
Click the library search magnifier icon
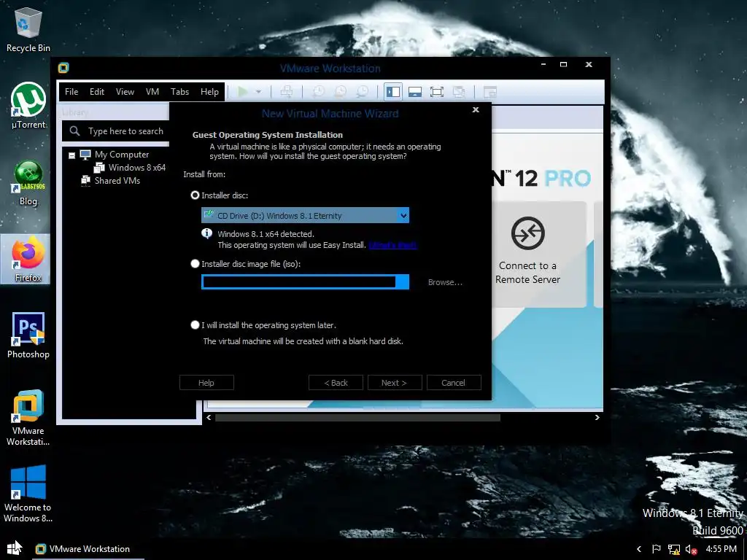click(75, 131)
